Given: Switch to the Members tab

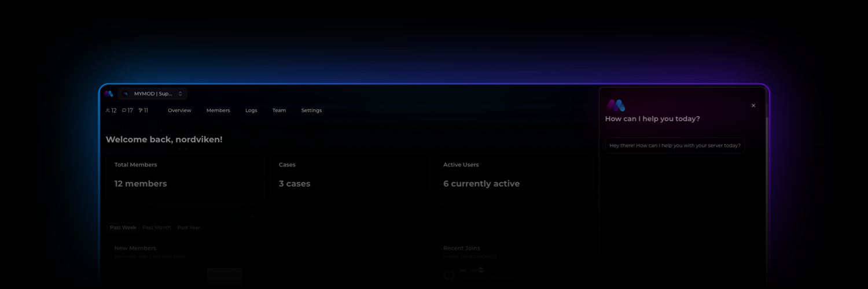Looking at the screenshot, I should (218, 110).
